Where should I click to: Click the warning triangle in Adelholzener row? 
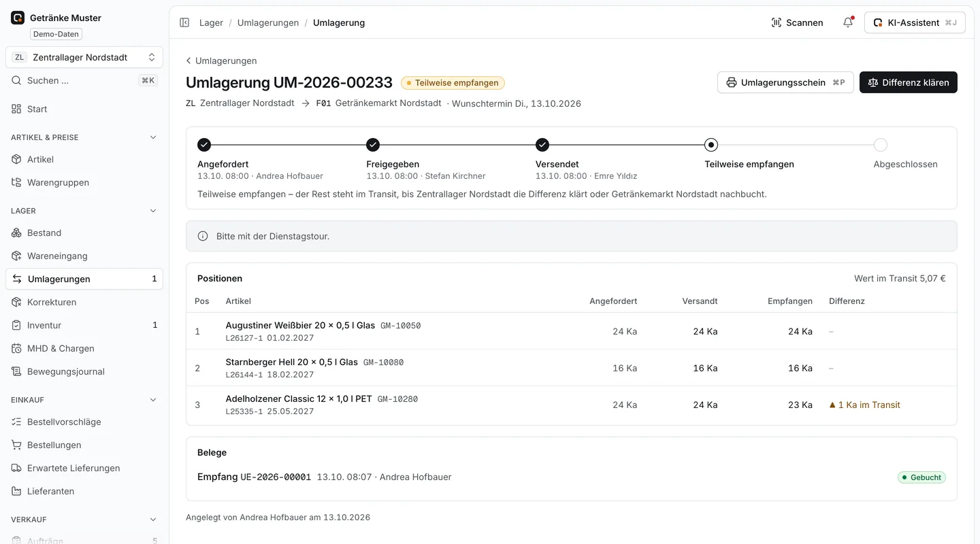(x=832, y=405)
